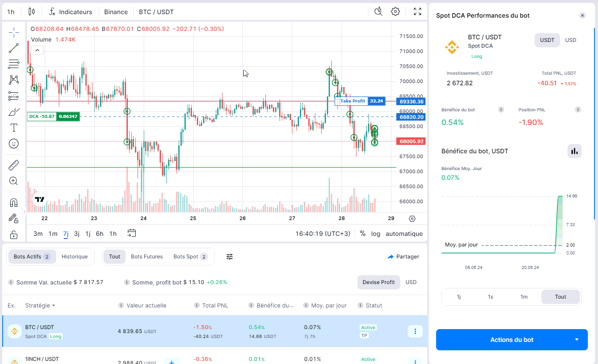Switch to the Historique tab
The height and width of the screenshot is (364, 598).
pos(74,257)
